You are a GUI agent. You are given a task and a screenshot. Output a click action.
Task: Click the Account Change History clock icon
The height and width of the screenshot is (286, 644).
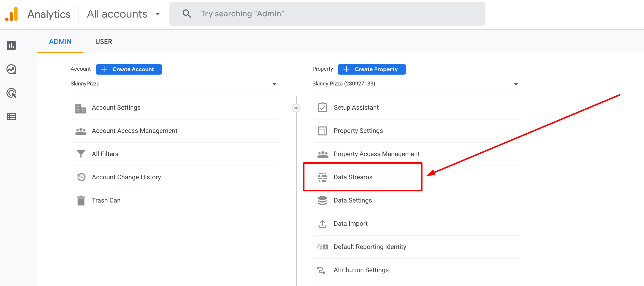tap(81, 177)
